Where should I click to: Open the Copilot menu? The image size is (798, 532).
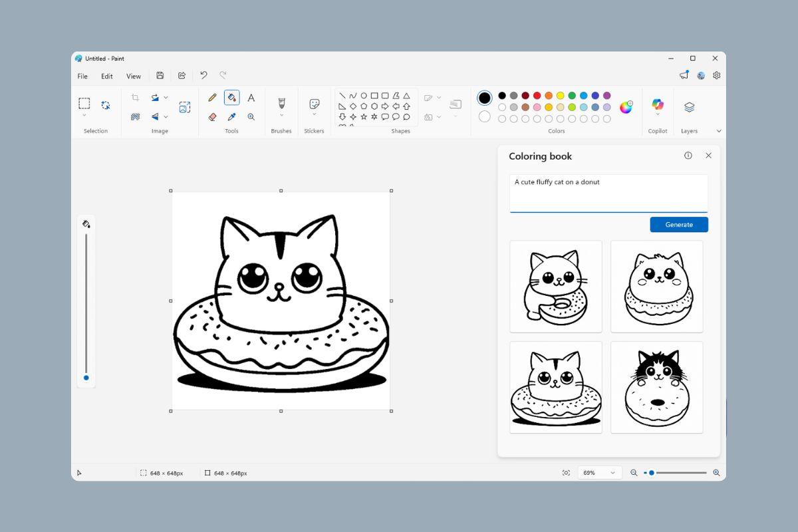(x=658, y=106)
